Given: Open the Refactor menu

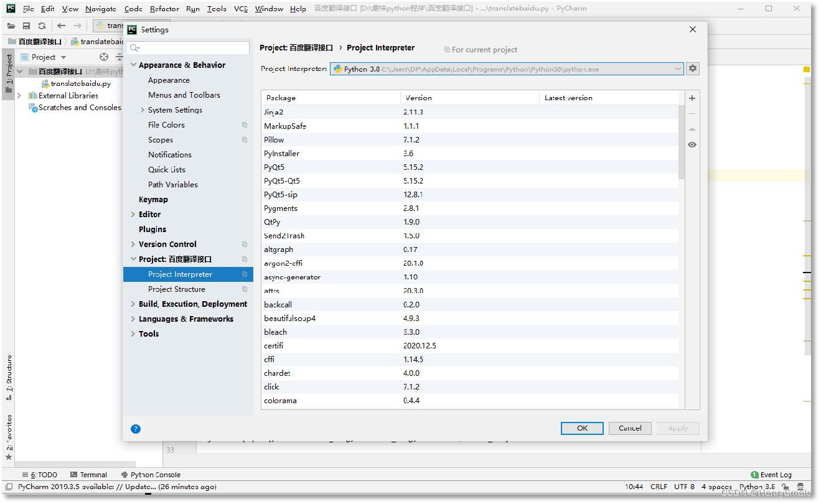Looking at the screenshot, I should [164, 9].
